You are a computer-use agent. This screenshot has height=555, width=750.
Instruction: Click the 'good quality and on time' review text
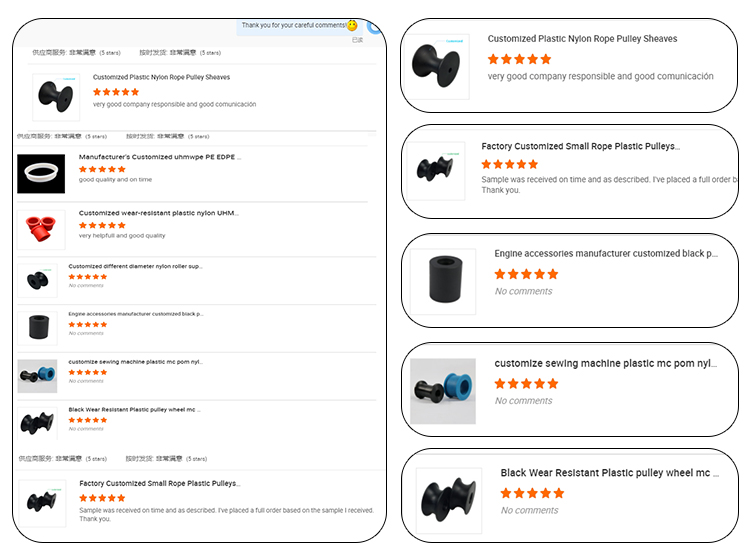point(116,180)
